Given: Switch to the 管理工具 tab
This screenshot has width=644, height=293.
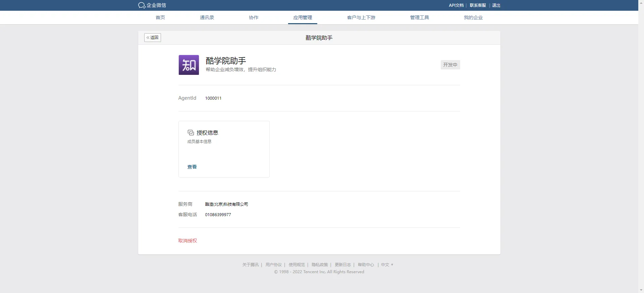Looking at the screenshot, I should coord(420,17).
